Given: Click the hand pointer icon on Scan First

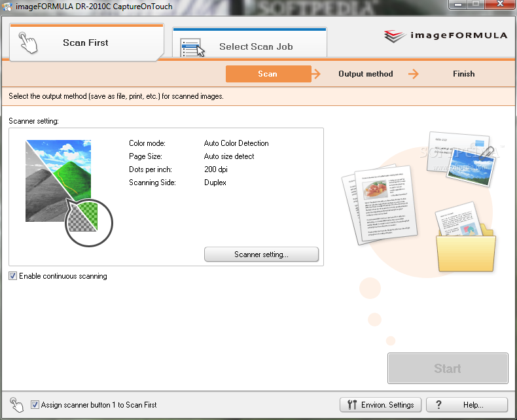Looking at the screenshot, I should click(28, 43).
